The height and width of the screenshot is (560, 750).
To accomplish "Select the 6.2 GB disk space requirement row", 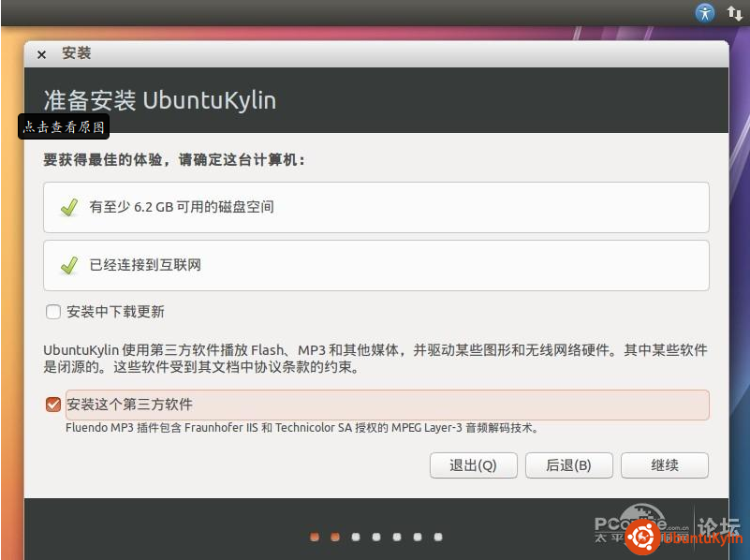I will pos(375,207).
